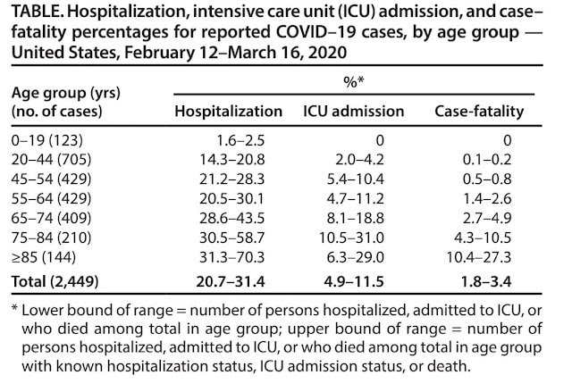Click the footnote starting with Lower bound
This screenshot has width=572, height=392.
pos(277,338)
